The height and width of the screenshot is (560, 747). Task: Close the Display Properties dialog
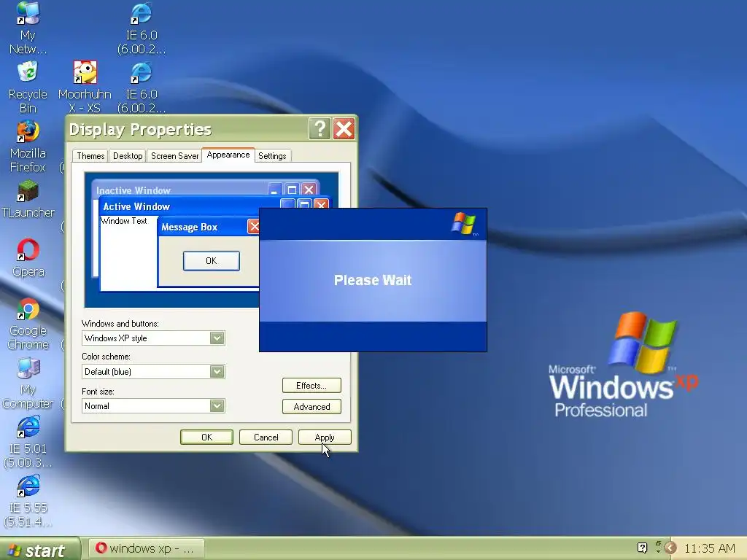point(344,128)
